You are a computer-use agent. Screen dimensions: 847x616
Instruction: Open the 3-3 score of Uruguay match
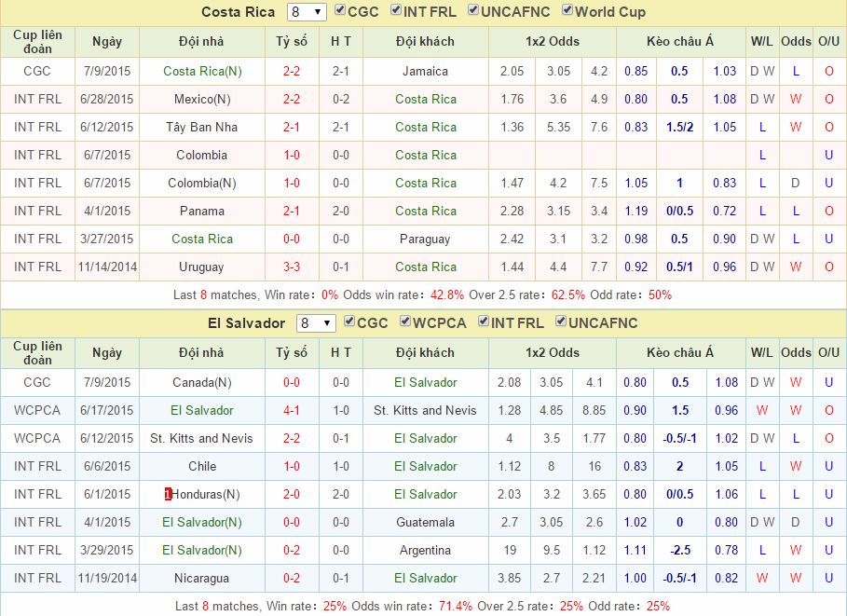pos(292,267)
